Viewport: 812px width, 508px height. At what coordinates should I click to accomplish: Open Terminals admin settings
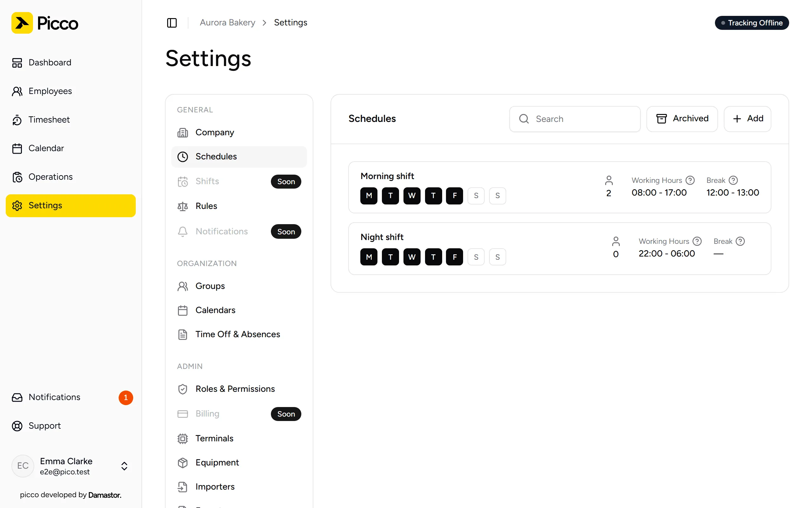coord(239,438)
